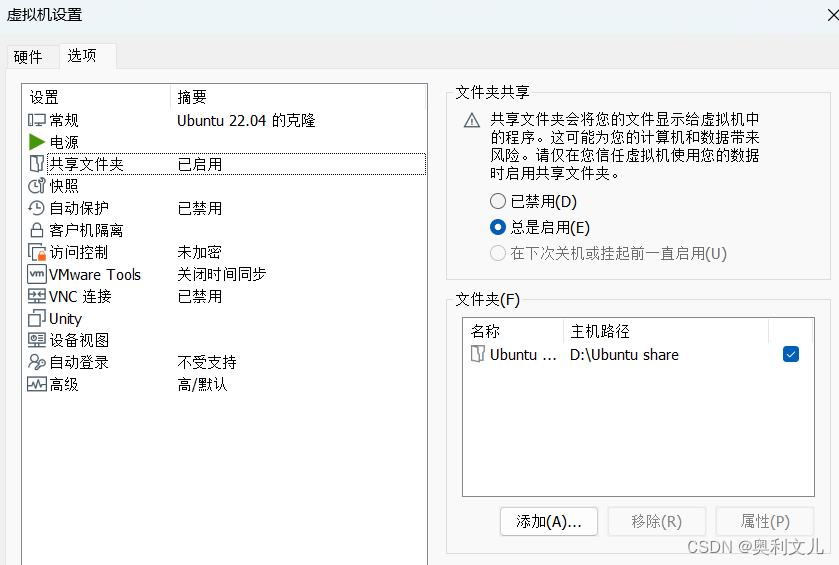Click the 主机路径 column header
Image resolution: width=839 pixels, height=565 pixels.
666,331
